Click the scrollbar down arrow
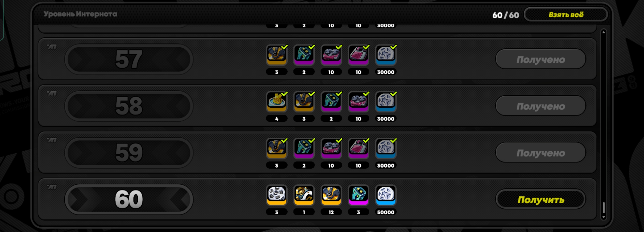Viewport: 644px width, 232px height. [603, 217]
